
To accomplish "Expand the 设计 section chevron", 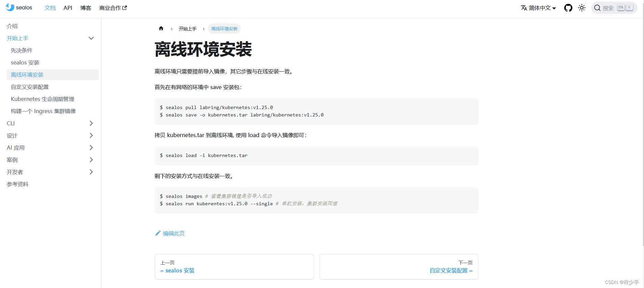I will pos(91,135).
